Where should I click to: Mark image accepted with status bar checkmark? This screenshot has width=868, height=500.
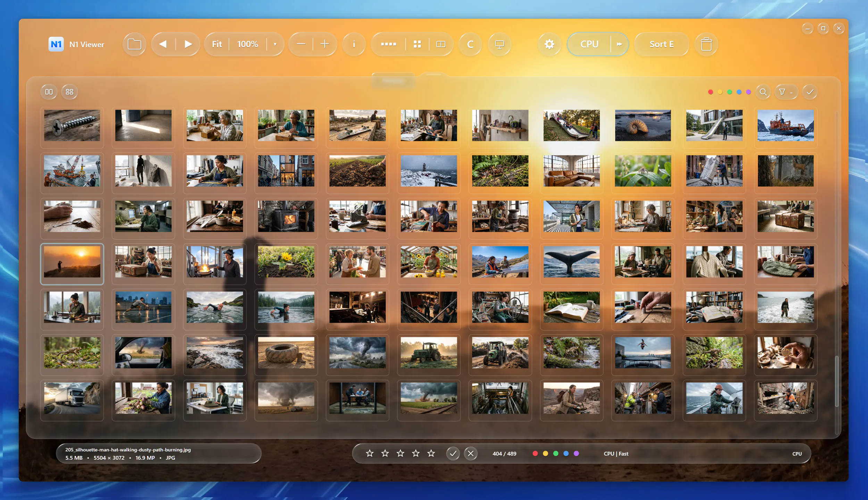coord(453,454)
